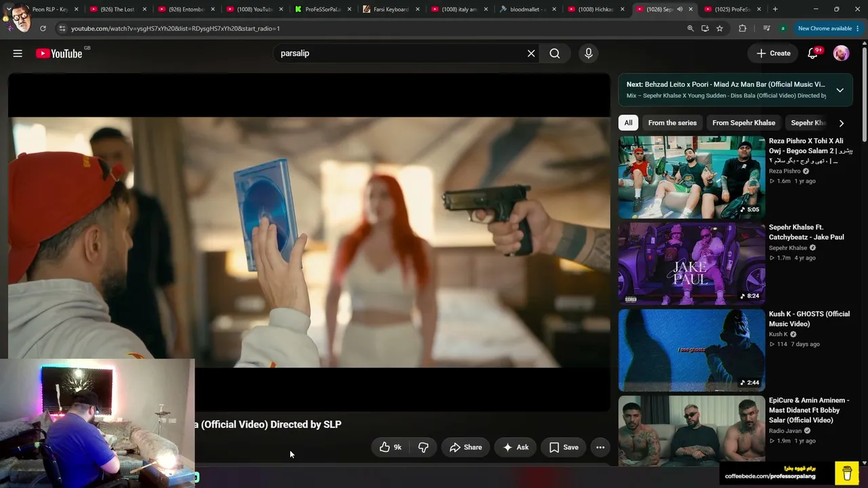Close the (1026) Sepehr active tab
The height and width of the screenshot is (488, 868).
click(x=690, y=9)
